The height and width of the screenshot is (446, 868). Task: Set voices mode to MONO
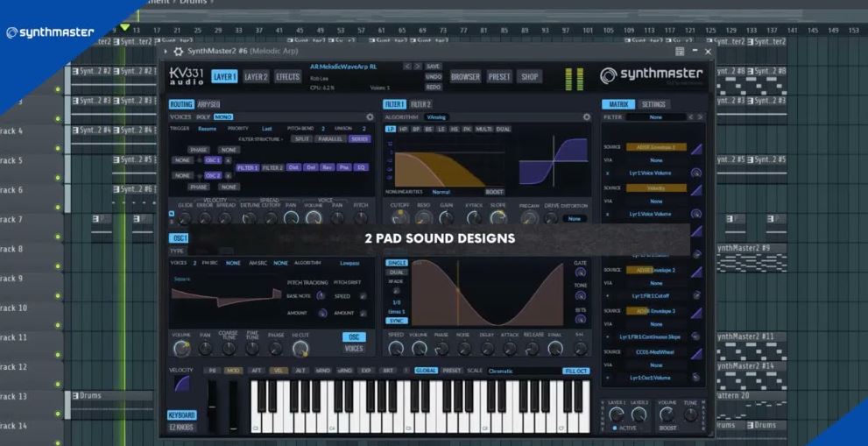pos(223,117)
